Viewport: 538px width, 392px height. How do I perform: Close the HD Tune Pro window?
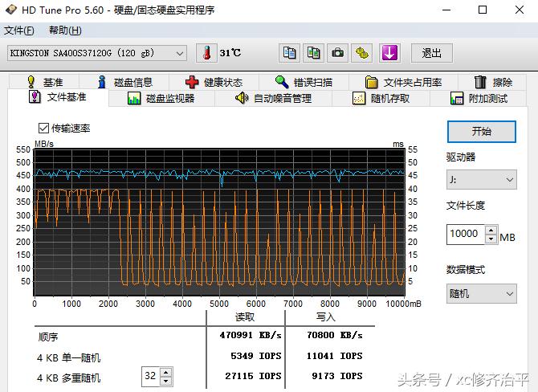520,10
